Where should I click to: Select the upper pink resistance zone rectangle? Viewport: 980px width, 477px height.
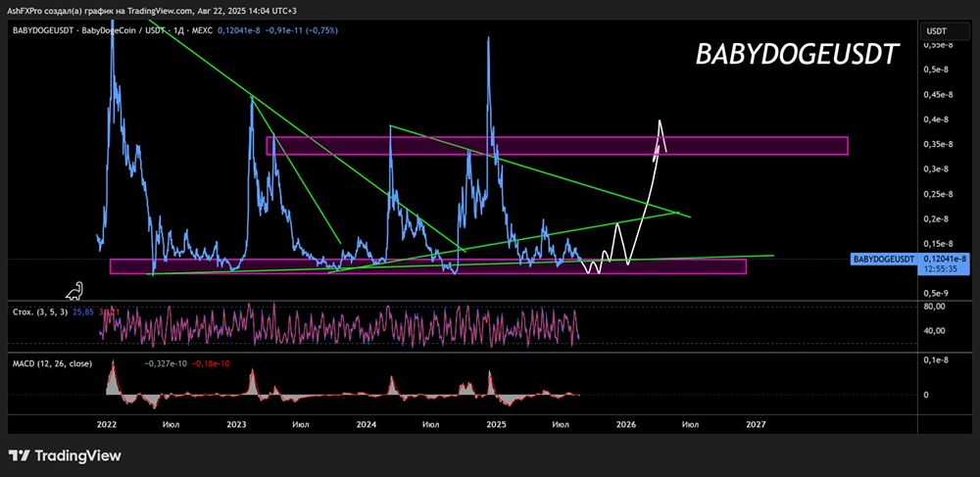click(x=557, y=146)
